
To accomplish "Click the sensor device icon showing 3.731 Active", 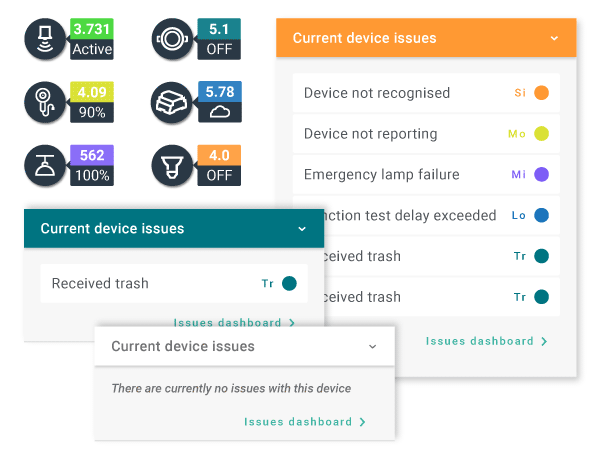I will (x=45, y=39).
